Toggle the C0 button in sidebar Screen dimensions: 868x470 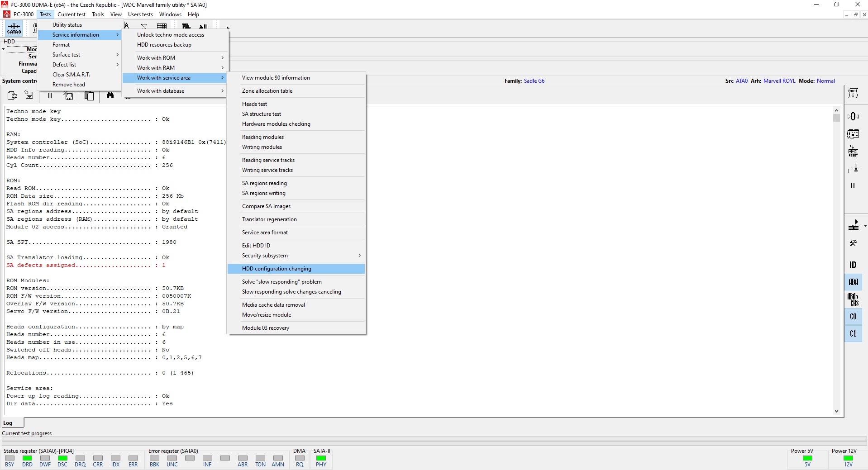[853, 316]
